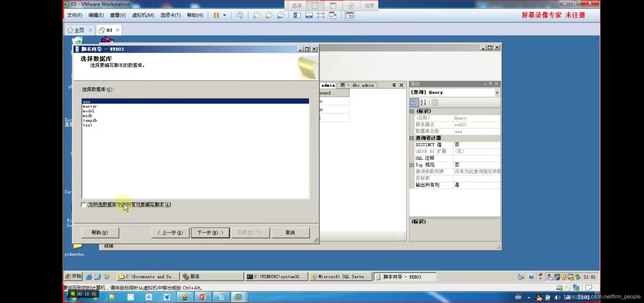The image size is (644, 303).
Task: Switch to the 表 - dbo.admin tab
Action: [357, 85]
